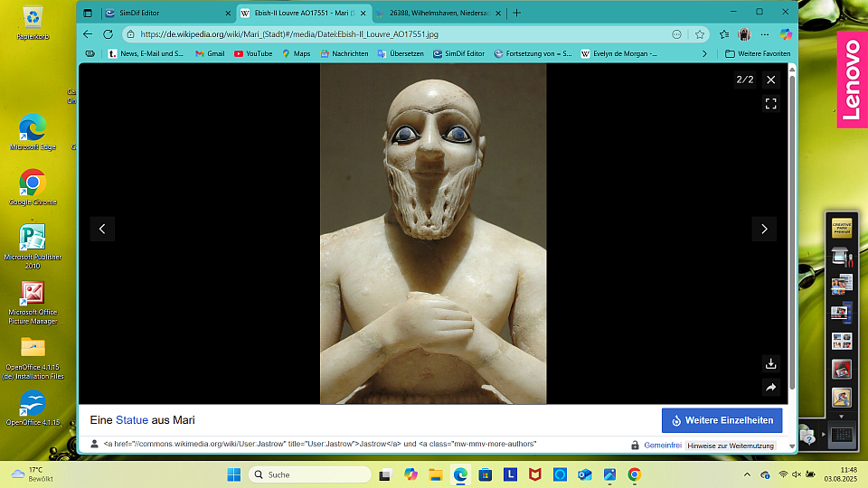This screenshot has height=488, width=868.
Task: Open YouTube bookmark
Action: point(253,53)
